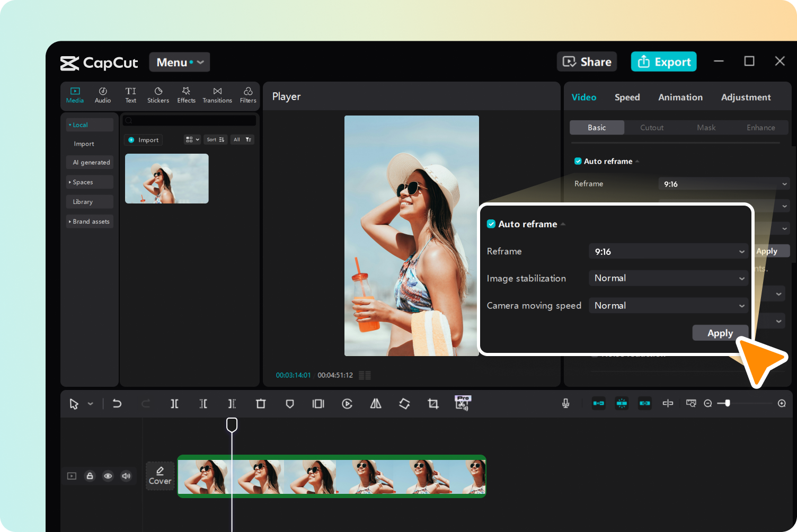Select the Mirror flip tool
This screenshot has height=532, width=797.
375,403
